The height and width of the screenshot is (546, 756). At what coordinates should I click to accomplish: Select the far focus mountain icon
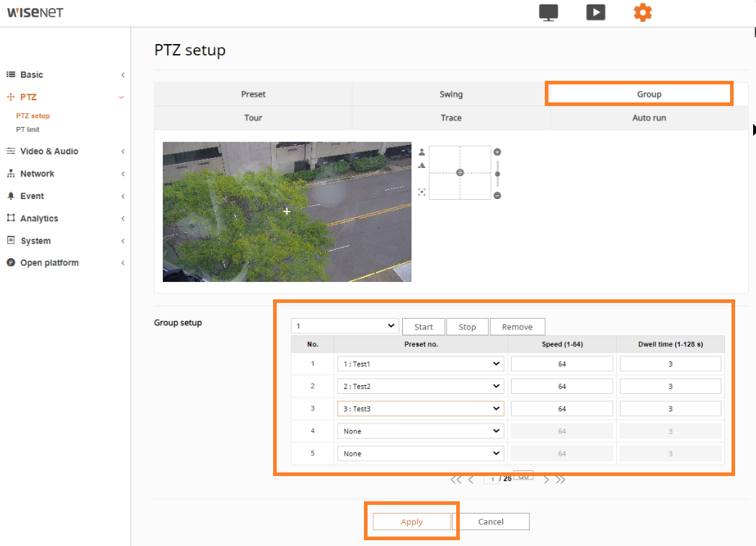(422, 165)
